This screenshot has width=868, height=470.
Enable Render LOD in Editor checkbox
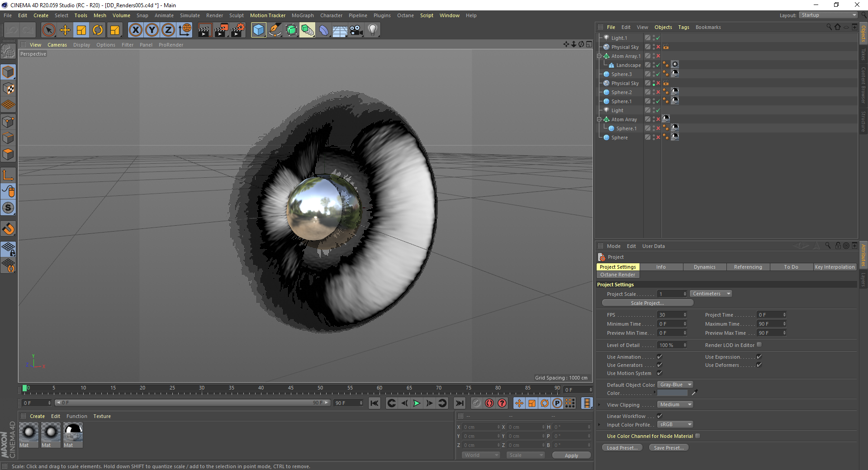tap(759, 345)
